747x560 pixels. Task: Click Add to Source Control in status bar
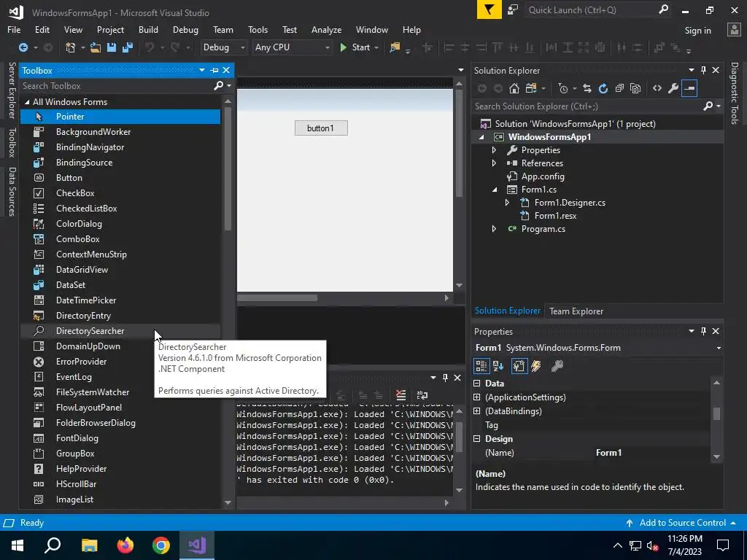pos(682,523)
